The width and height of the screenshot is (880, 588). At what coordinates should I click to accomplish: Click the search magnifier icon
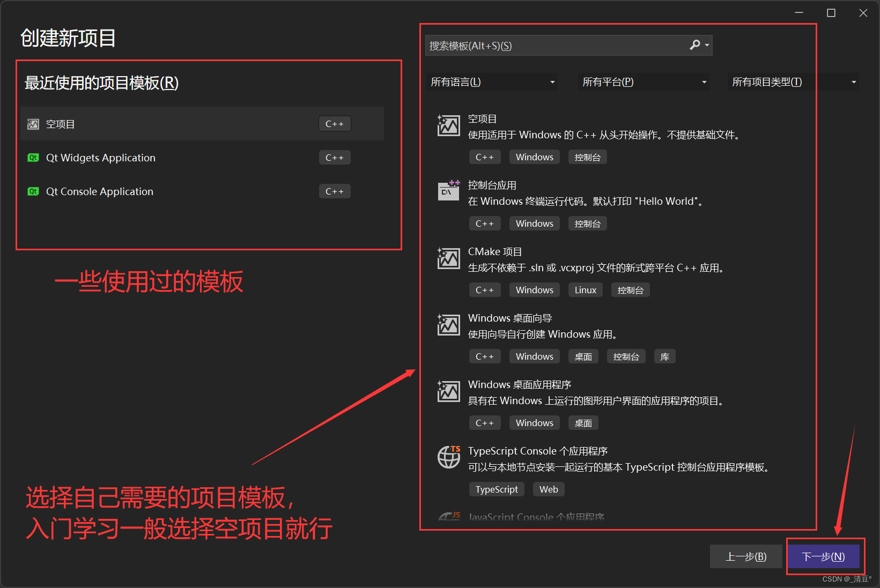click(x=695, y=45)
